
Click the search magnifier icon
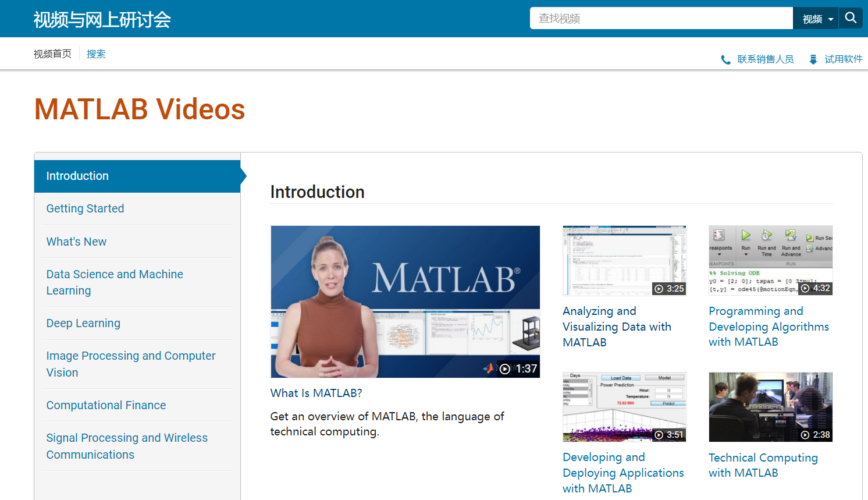click(x=850, y=17)
